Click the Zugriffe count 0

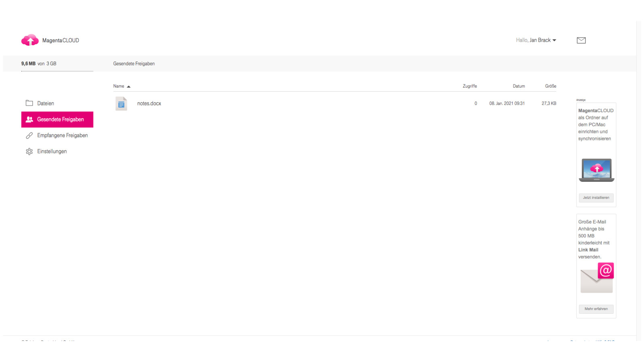476,103
